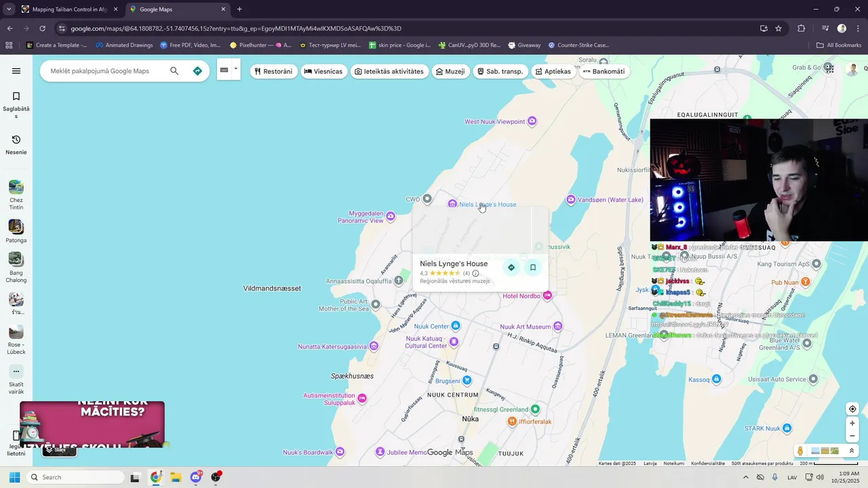868x488 pixels.
Task: Click rating info icon in place card
Action: [475, 273]
